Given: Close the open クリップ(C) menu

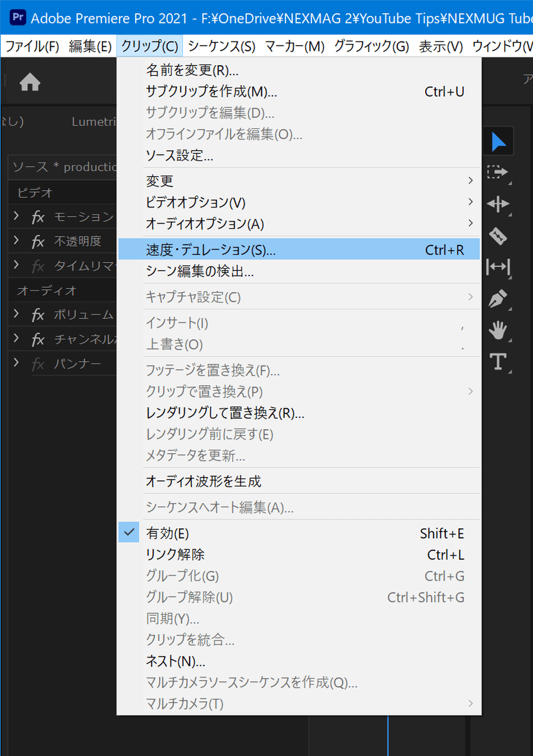Looking at the screenshot, I should click(150, 46).
